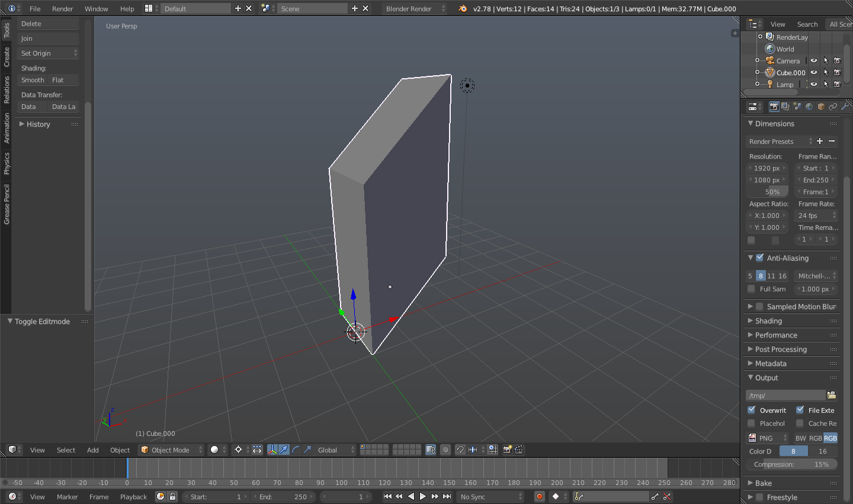853x504 pixels.
Task: Expand the Performance panel
Action: 776,335
